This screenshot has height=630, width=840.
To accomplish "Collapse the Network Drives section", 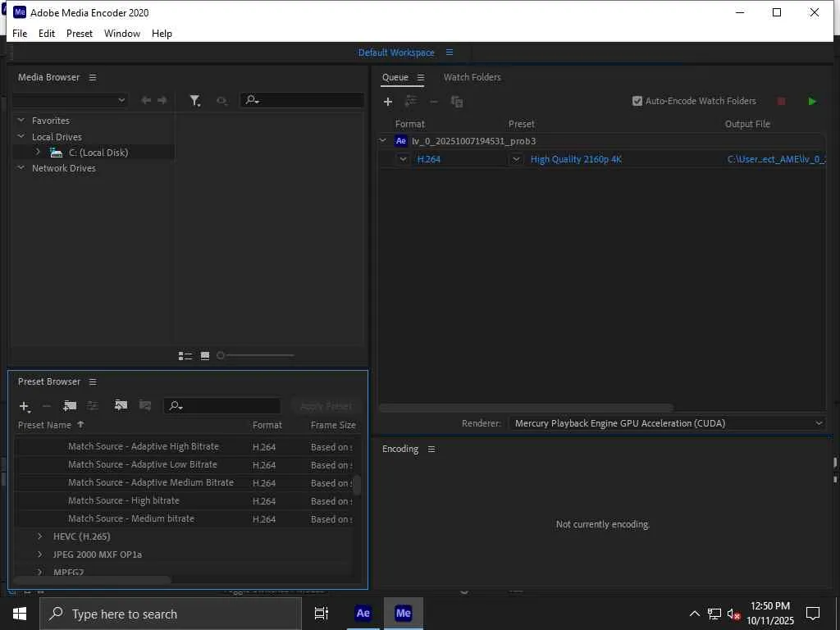I will pos(21,167).
